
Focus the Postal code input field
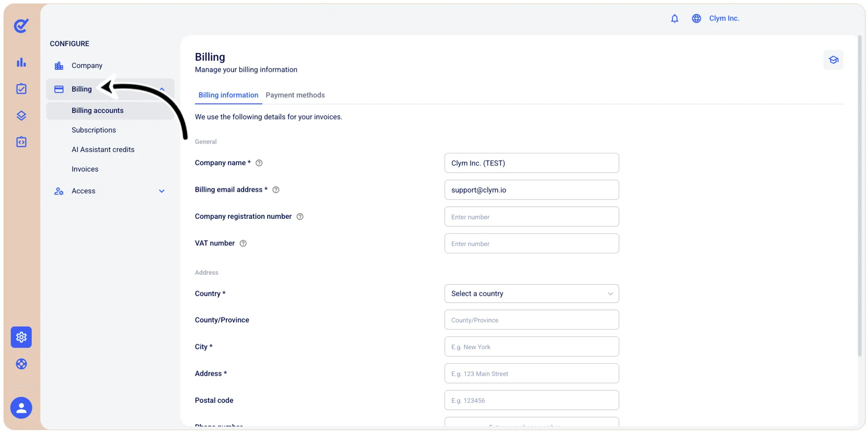click(x=532, y=400)
